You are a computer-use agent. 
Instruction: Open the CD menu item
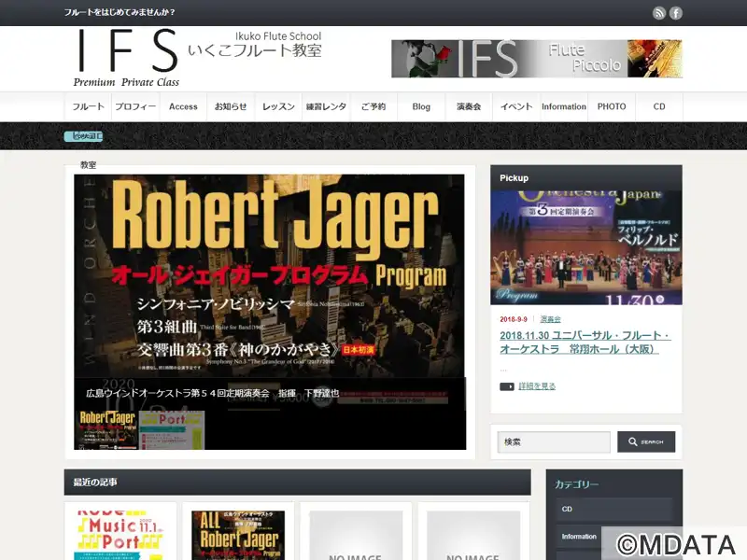point(659,106)
